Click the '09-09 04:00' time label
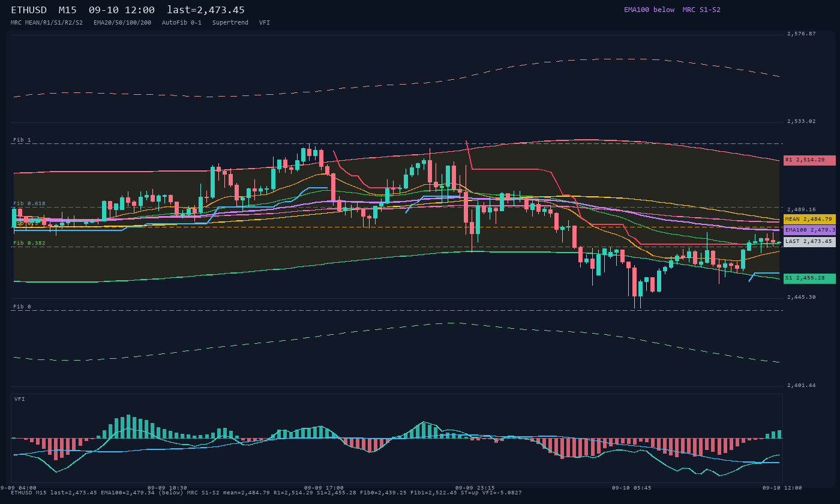The height and width of the screenshot is (504, 840). pyautogui.click(x=19, y=488)
